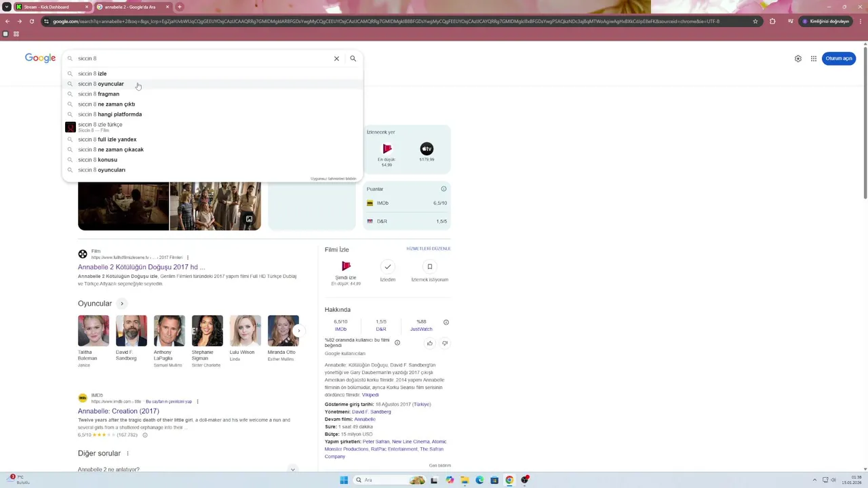Open Annabelle: Creation (2017) IMDb link
The image size is (868, 488).
coord(119,411)
